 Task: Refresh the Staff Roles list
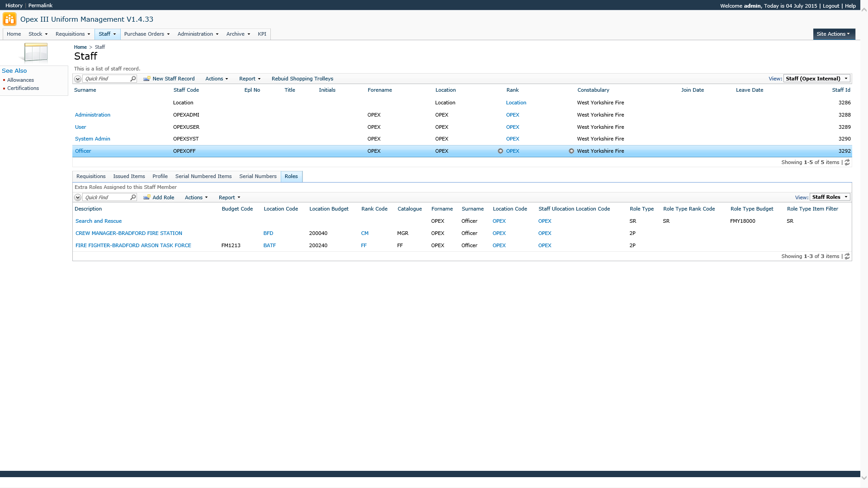(847, 256)
